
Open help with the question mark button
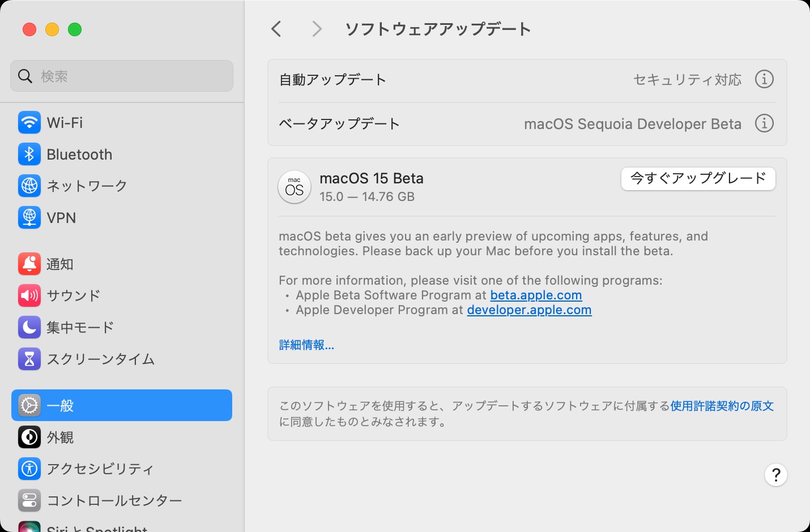[x=776, y=475]
